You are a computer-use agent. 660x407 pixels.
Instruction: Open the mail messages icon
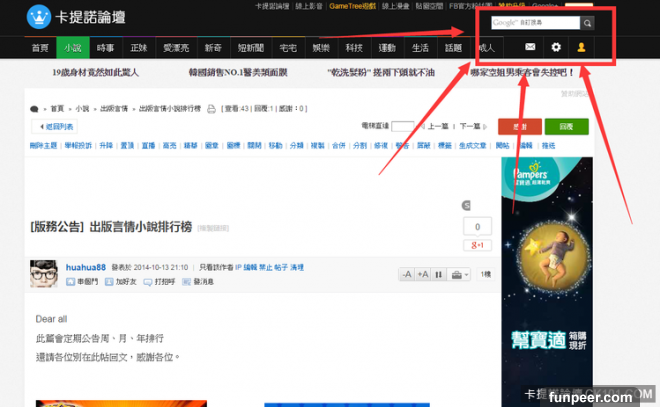tap(530, 47)
